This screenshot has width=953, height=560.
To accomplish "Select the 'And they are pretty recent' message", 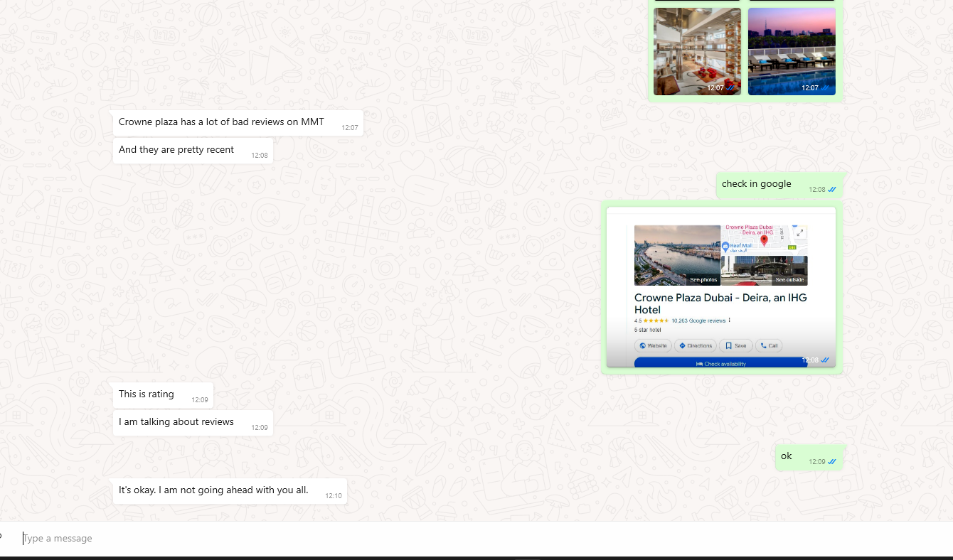I will coord(193,151).
